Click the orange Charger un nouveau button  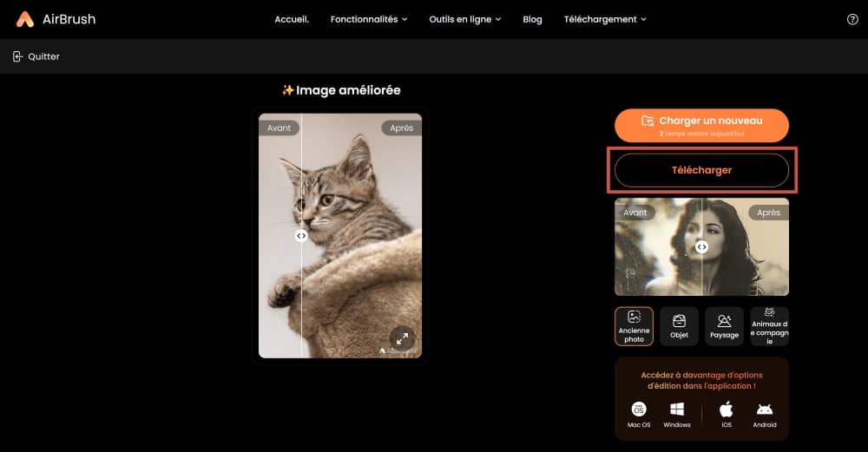[x=701, y=125]
